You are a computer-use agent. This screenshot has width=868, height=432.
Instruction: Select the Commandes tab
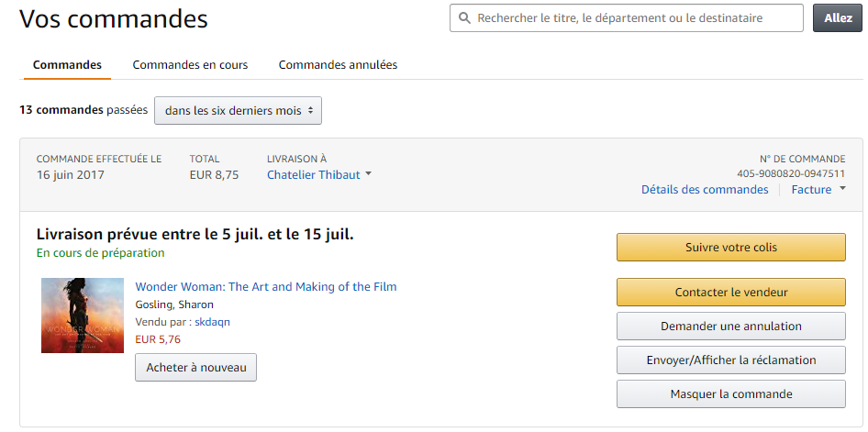point(67,65)
